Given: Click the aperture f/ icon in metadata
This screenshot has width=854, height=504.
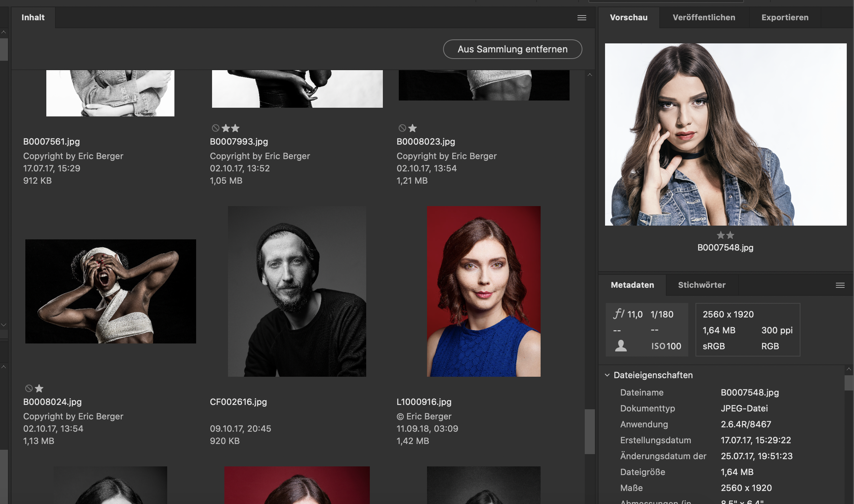Looking at the screenshot, I should coord(618,313).
